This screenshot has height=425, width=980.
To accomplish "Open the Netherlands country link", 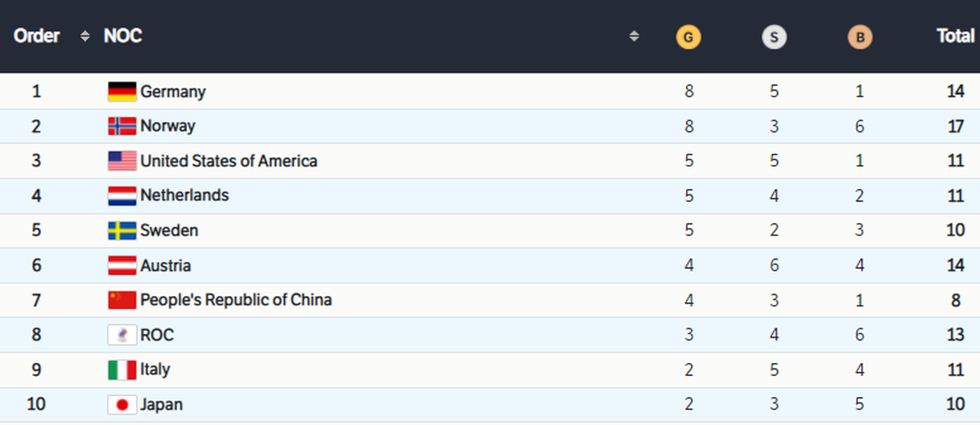I will click(185, 195).
